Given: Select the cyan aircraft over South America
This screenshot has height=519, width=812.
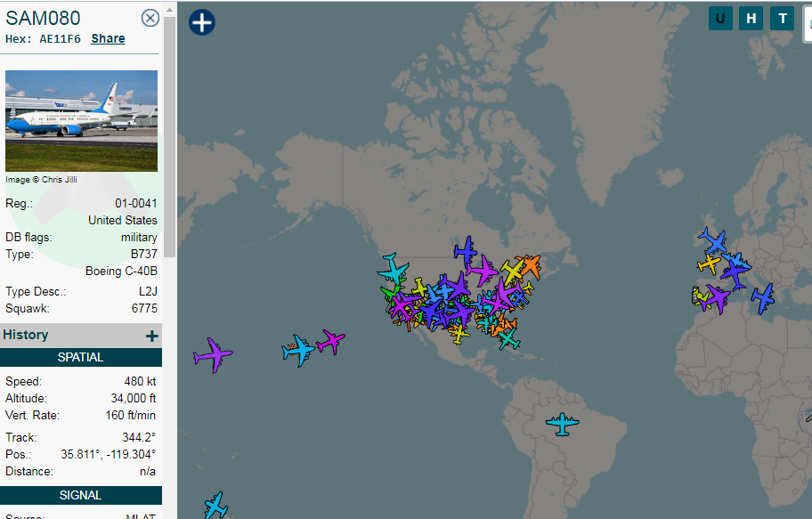Looking at the screenshot, I should (563, 425).
